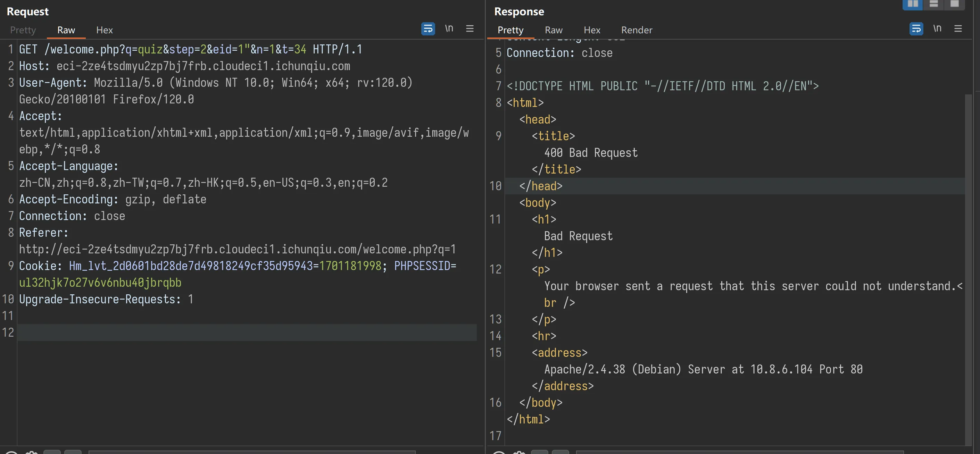
Task: Open the Request panel hamburger menu
Action: [x=470, y=28]
